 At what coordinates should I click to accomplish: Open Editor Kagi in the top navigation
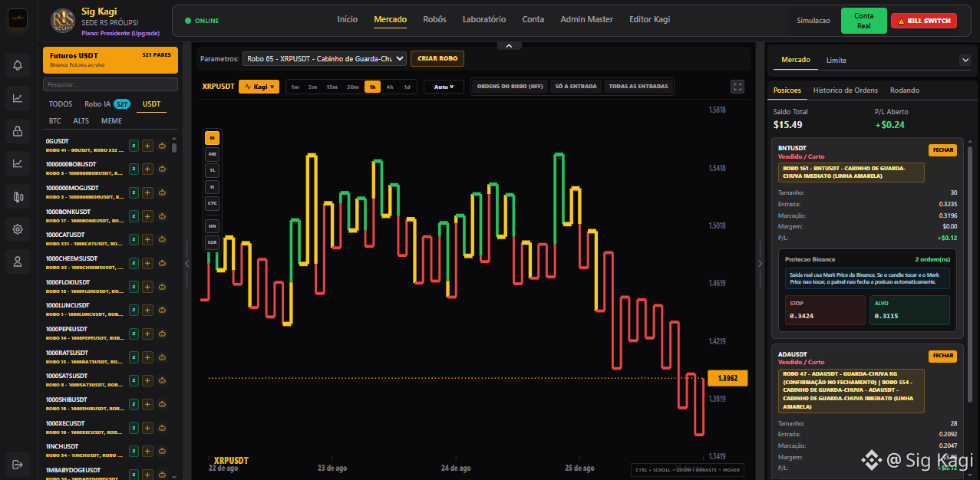[x=649, y=19]
